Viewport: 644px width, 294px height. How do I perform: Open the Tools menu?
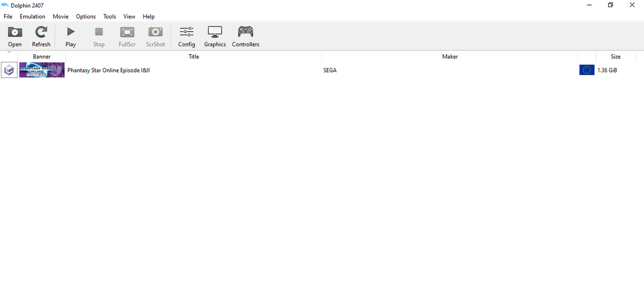[x=110, y=17]
